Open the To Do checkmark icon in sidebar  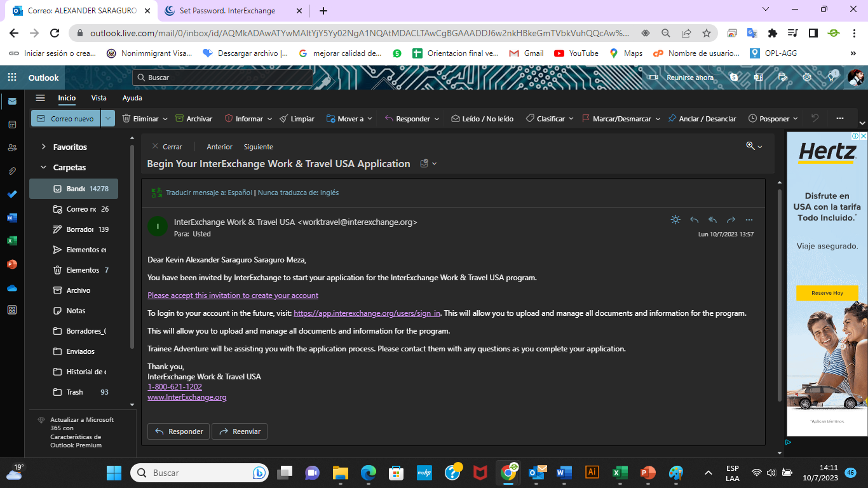[12, 194]
